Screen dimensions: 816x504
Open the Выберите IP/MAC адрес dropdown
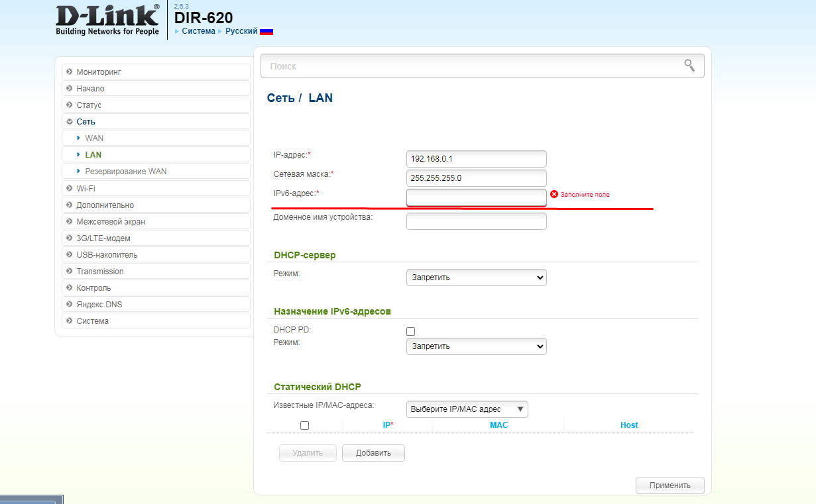coord(467,409)
